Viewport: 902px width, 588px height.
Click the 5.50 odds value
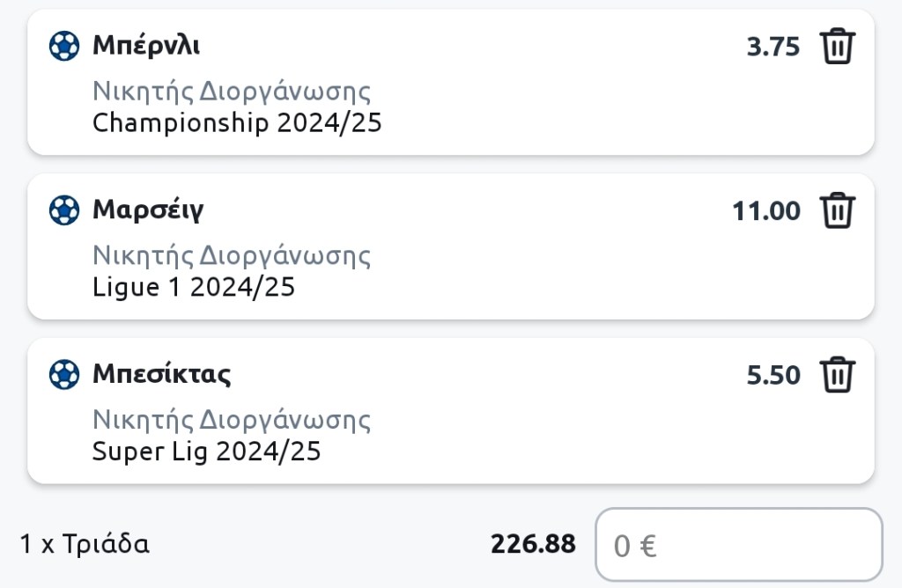pos(773,376)
